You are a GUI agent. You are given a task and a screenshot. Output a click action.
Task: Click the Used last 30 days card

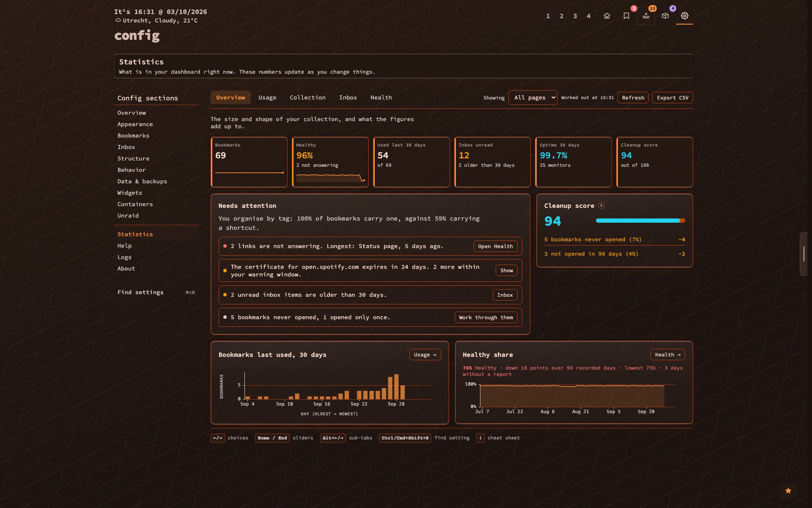411,162
